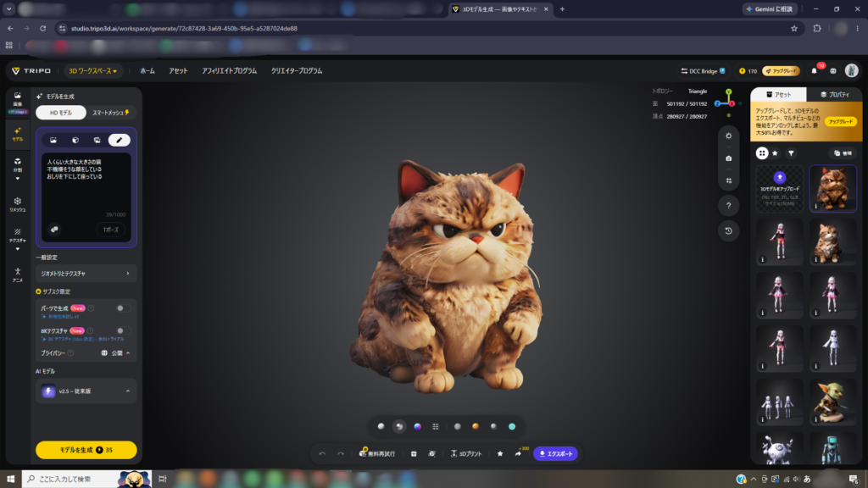
Task: Select the image upload input mode icon
Action: [53, 140]
